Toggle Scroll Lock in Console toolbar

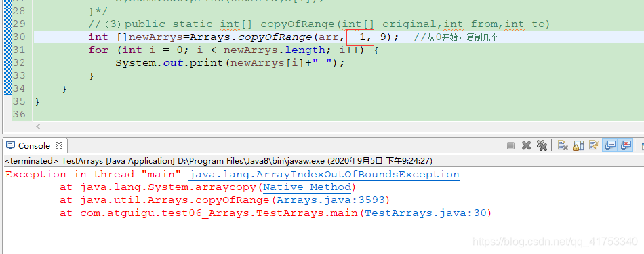pyautogui.click(x=578, y=145)
